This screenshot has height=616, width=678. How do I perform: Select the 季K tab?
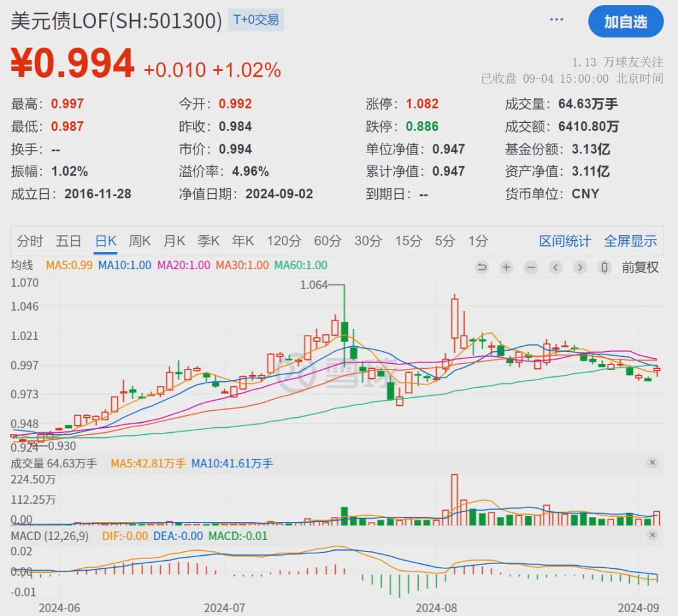coord(208,241)
